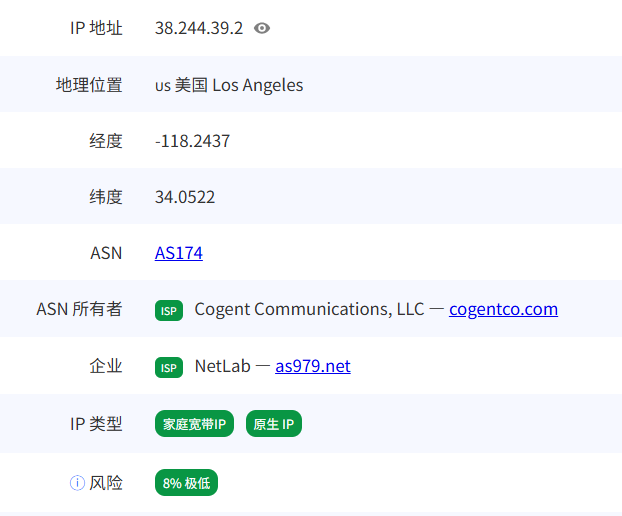Open the AS174 link

179,253
